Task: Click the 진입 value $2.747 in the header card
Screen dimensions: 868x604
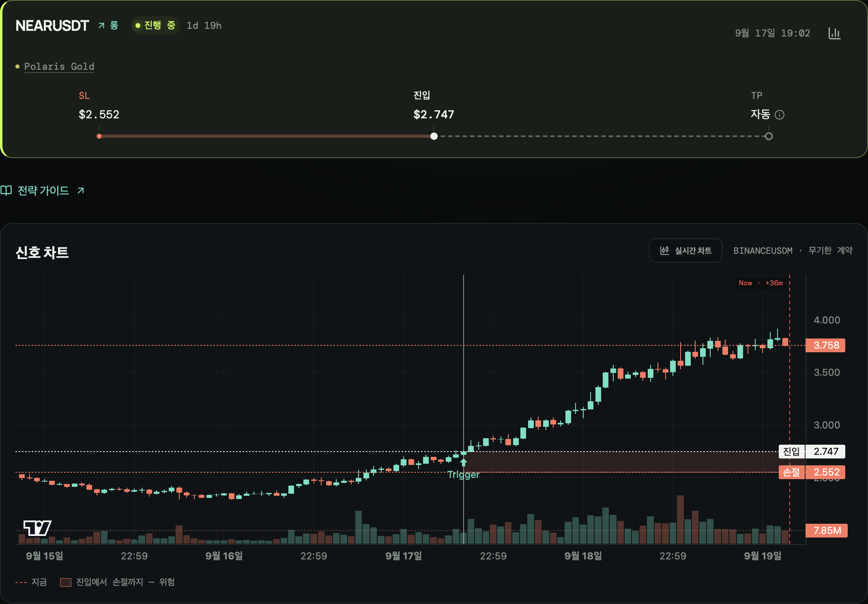Action: click(x=434, y=114)
